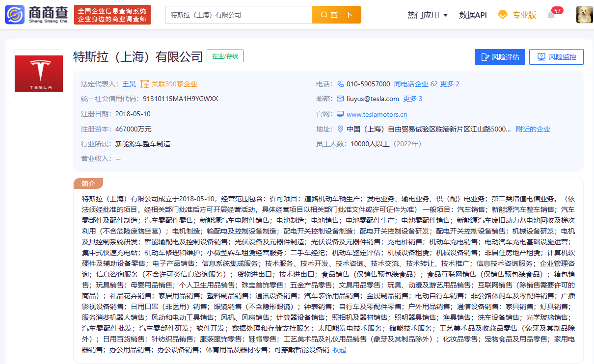The width and height of the screenshot is (594, 364).
Task: Expand the 热门应用 dropdown menu
Action: point(428,15)
